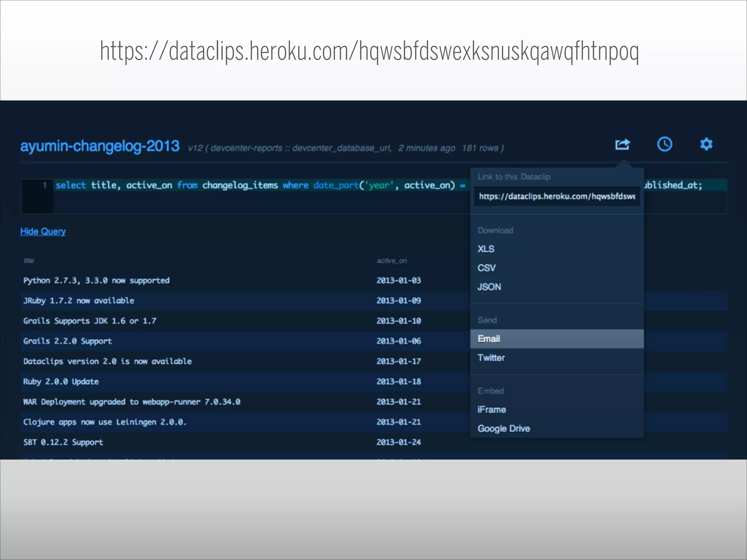Choose iFrame embed option
Viewport: 747px width, 560px height.
[492, 409]
